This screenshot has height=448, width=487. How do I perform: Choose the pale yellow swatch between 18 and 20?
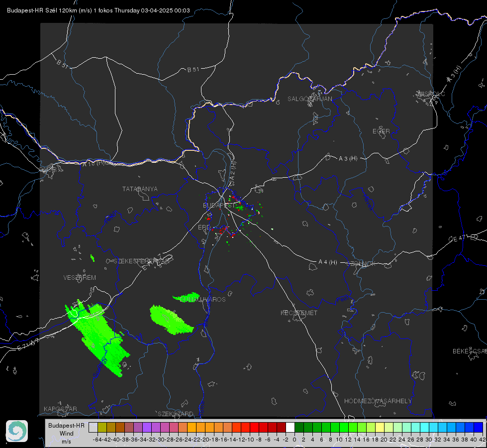click(x=380, y=427)
